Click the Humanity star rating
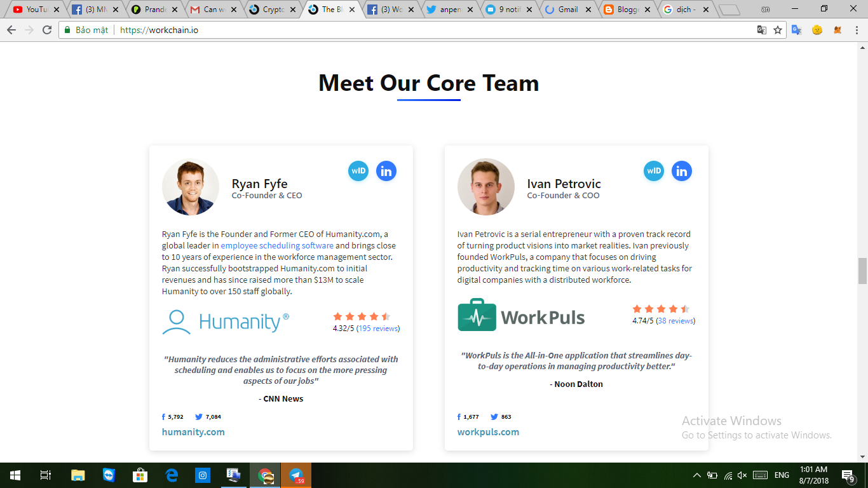 point(362,316)
